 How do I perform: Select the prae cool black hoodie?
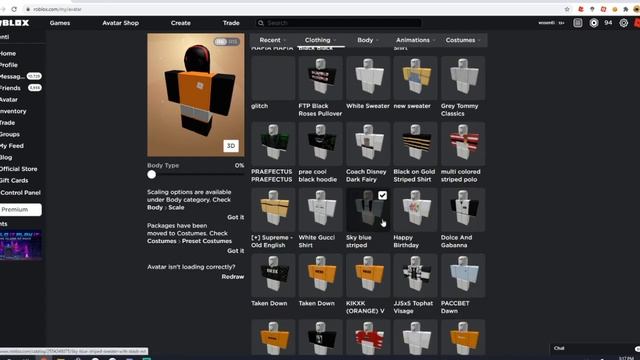pos(320,144)
